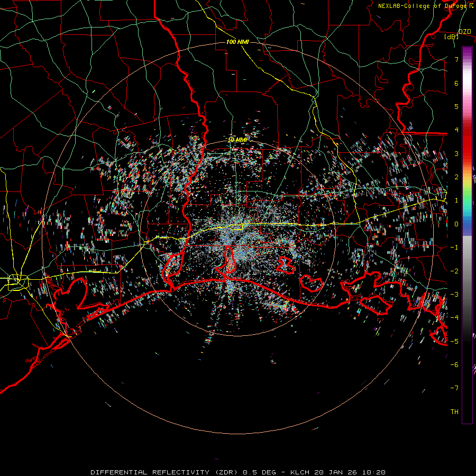476x476 pixels.
Task: Click the 0 value on the color scale
Action: [456, 224]
